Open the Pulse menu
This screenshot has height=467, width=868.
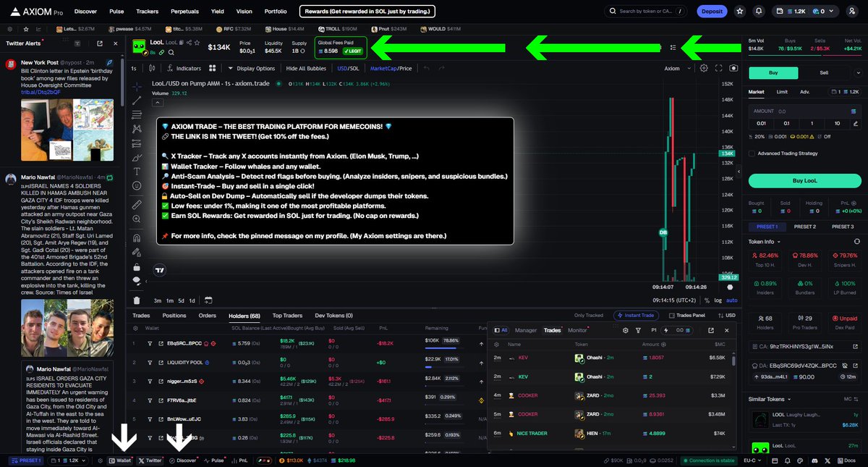pyautogui.click(x=116, y=12)
